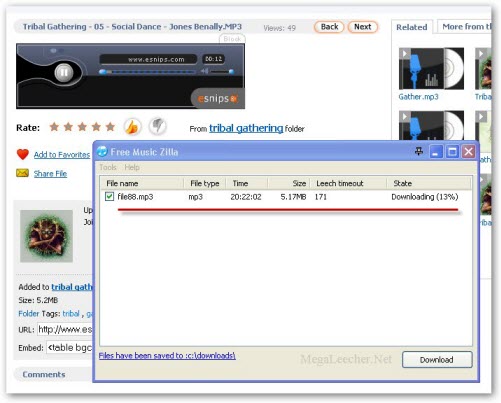Uncheck the file88.mp3 checkbox
Viewport: 501px width, 403px height.
[109, 196]
